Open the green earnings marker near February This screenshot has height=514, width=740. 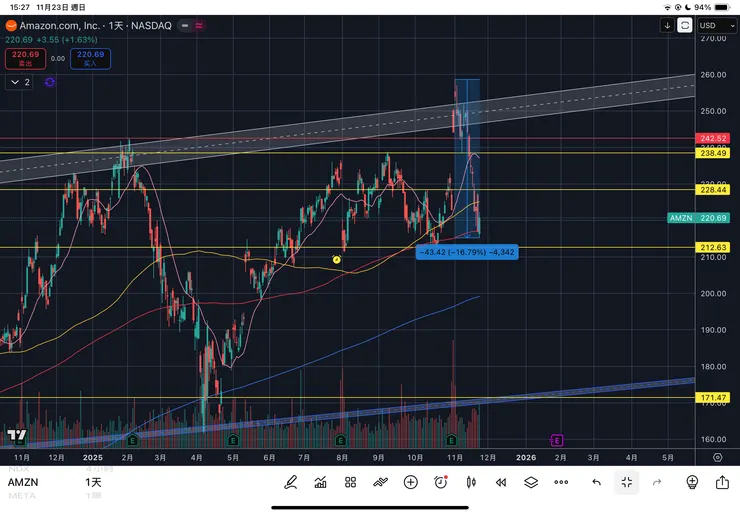(x=133, y=440)
